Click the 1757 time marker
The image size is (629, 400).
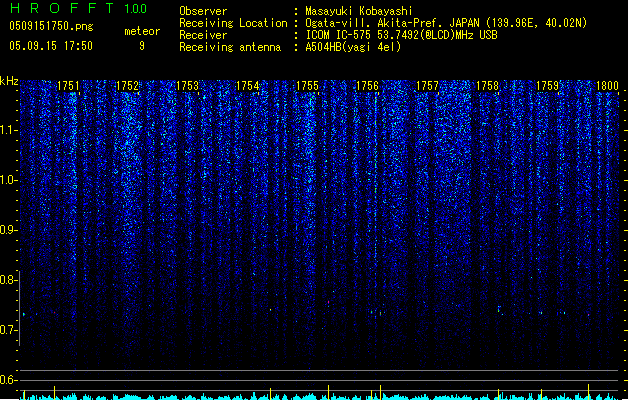pos(427,86)
